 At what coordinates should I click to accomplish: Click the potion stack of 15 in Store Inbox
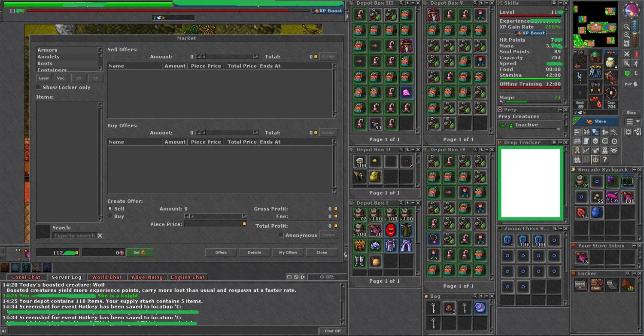[581, 258]
